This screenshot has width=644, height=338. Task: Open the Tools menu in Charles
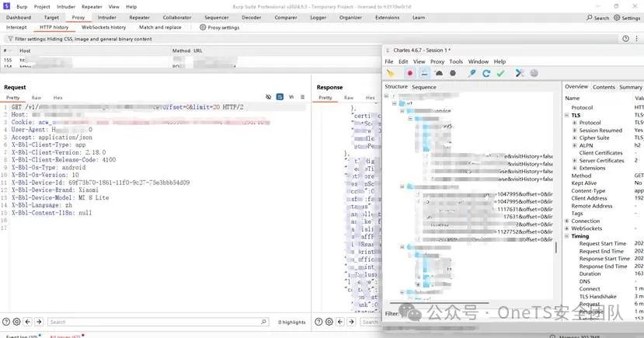(456, 61)
